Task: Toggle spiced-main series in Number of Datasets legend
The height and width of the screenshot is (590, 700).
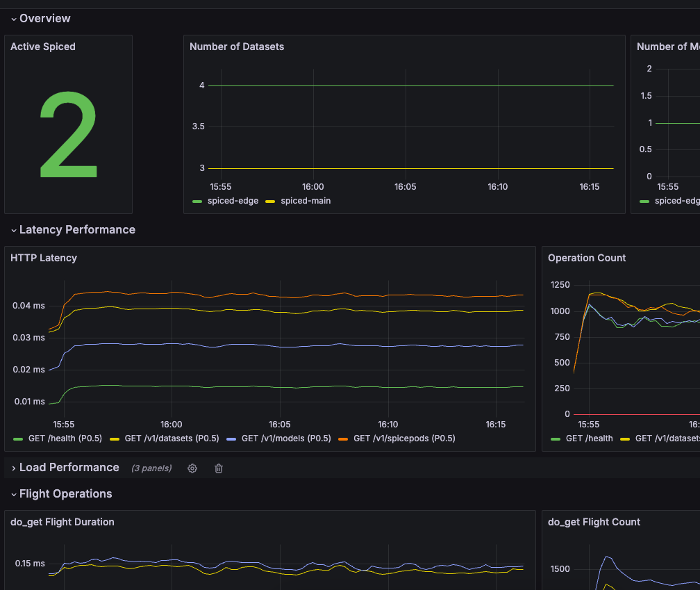Action: (x=306, y=201)
